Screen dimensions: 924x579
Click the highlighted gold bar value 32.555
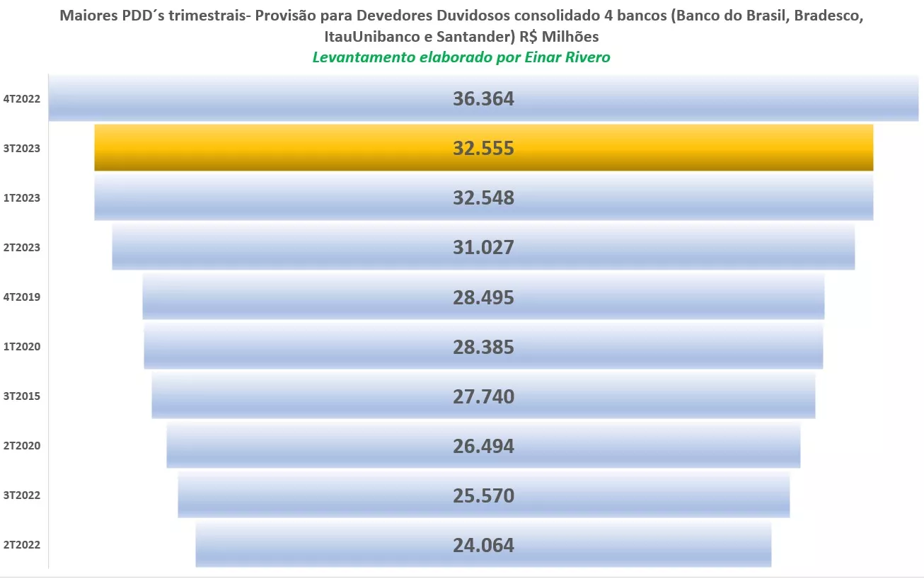point(483,148)
